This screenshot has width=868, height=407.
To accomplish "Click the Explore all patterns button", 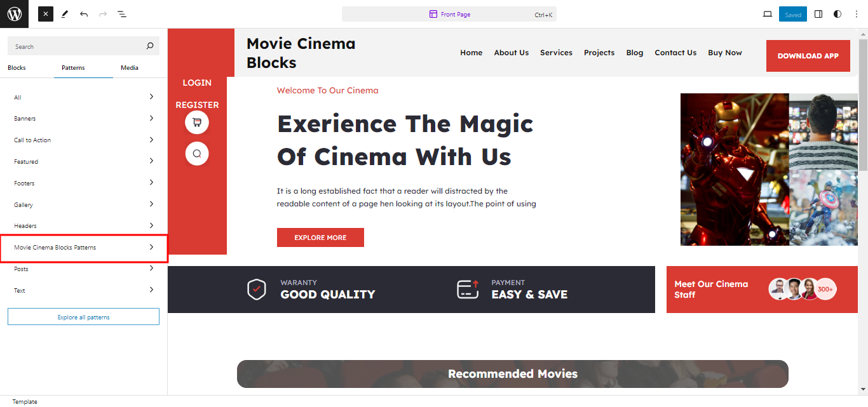I will coord(83,317).
